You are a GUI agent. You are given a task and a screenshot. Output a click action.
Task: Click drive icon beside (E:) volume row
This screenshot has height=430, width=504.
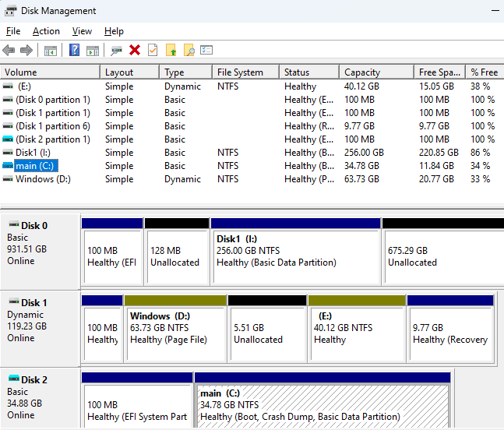pyautogui.click(x=8, y=86)
